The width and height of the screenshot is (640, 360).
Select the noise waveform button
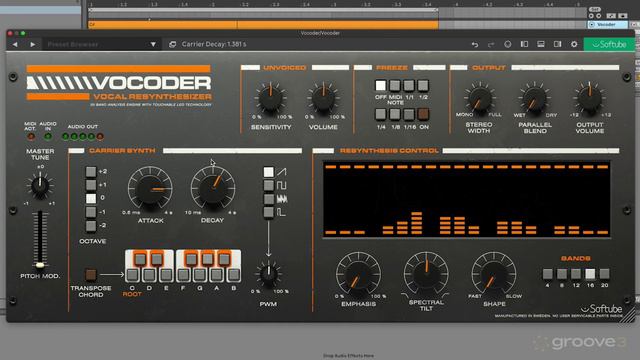[x=268, y=199]
